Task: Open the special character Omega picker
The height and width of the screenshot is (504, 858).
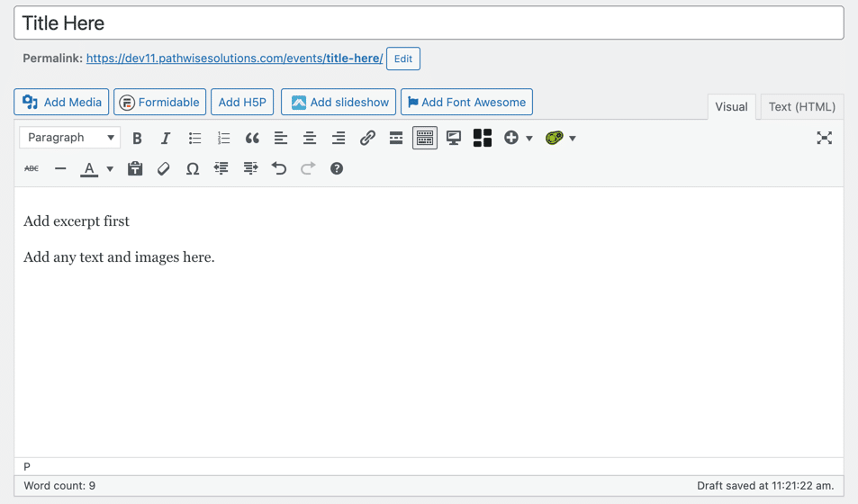Action: (x=193, y=169)
